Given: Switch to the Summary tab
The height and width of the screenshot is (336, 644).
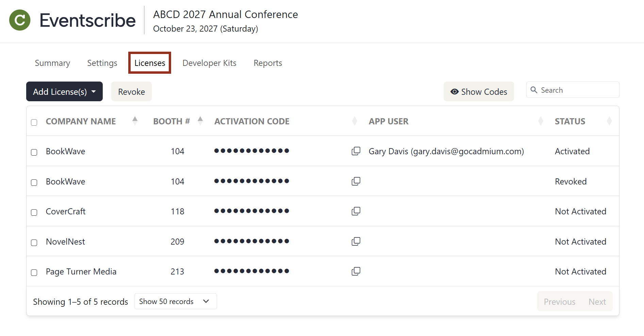Looking at the screenshot, I should point(52,63).
